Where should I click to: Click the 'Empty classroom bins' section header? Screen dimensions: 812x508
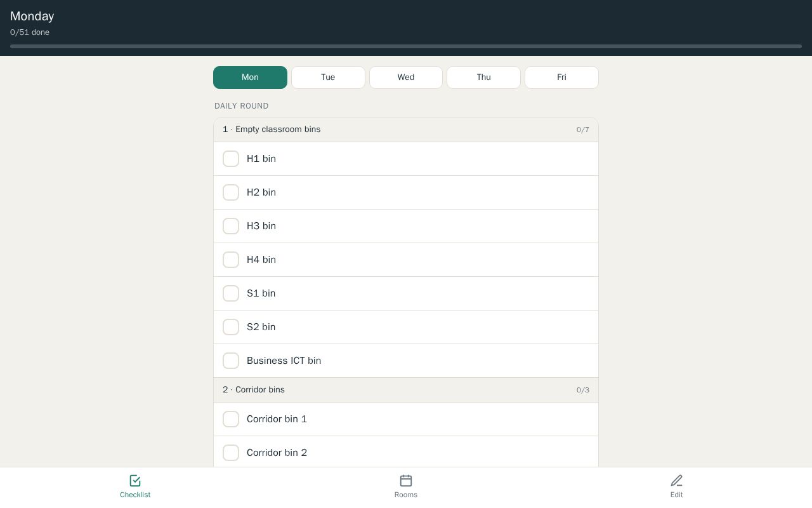coord(406,130)
